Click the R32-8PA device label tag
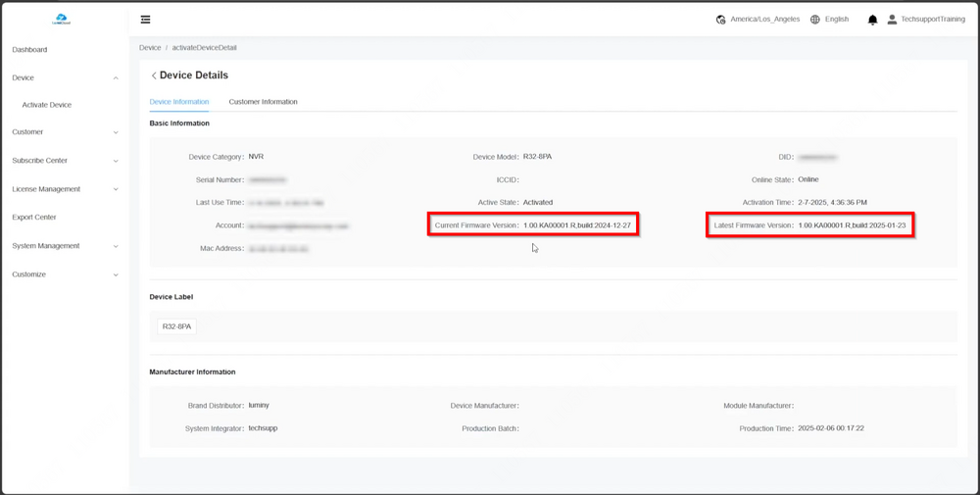The height and width of the screenshot is (495, 980). 176,326
